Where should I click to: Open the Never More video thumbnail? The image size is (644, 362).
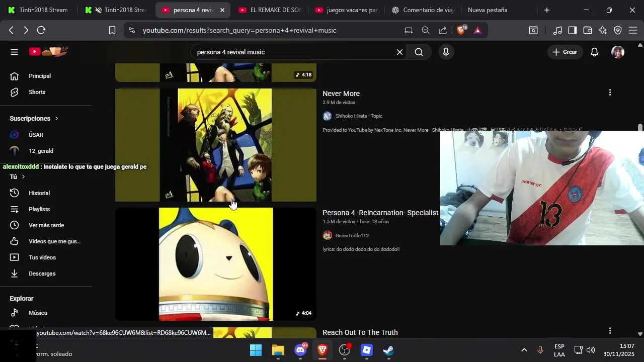tap(216, 145)
